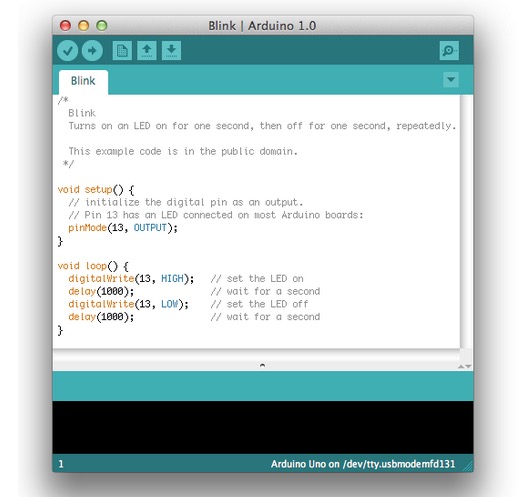The height and width of the screenshot is (497, 522).
Task: Click the Blink | Arduino 1.0 title bar
Action: pyautogui.click(x=262, y=26)
